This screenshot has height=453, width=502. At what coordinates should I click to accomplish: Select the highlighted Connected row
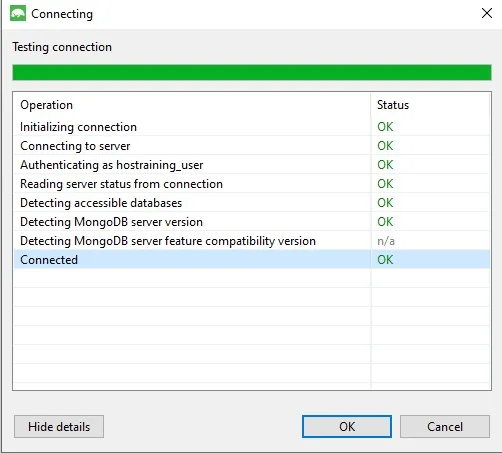252,259
